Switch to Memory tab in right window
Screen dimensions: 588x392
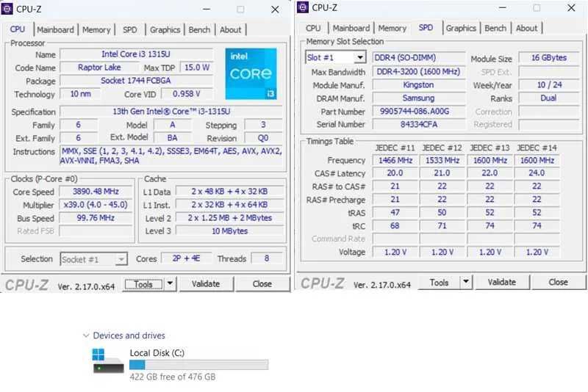(x=392, y=28)
